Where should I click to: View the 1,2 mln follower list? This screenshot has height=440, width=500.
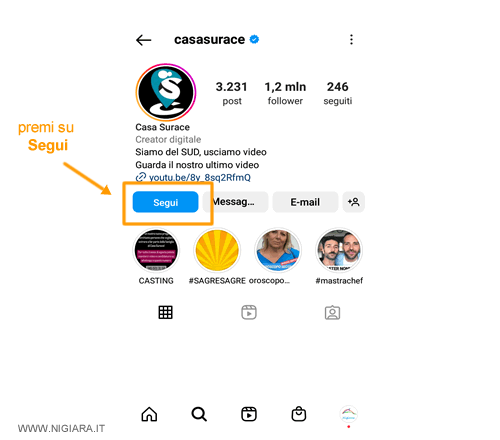[x=285, y=93]
